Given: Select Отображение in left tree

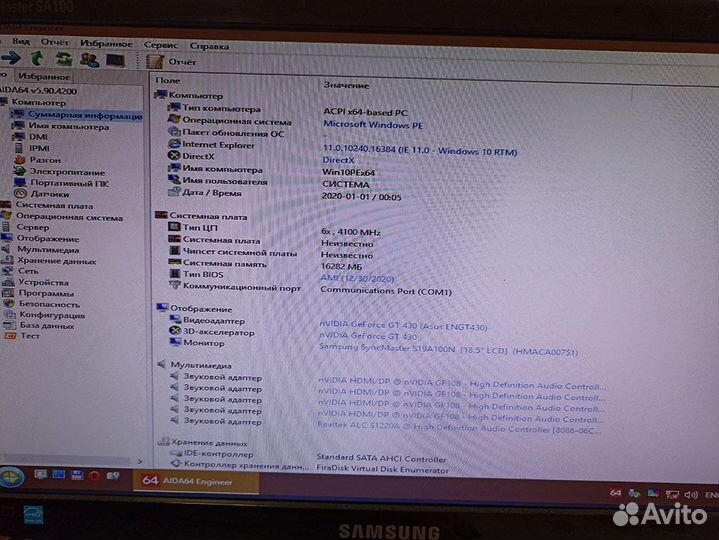Looking at the screenshot, I should [x=48, y=238].
